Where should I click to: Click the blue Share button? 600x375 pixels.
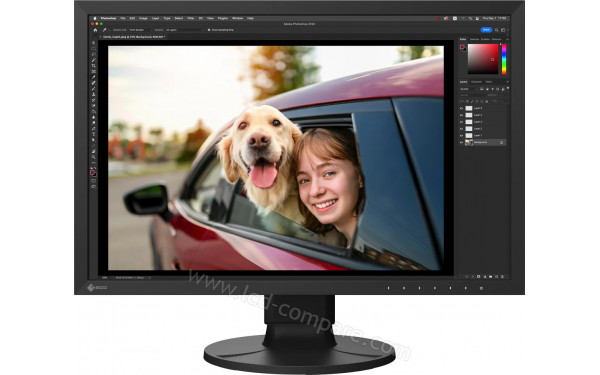[x=486, y=30]
